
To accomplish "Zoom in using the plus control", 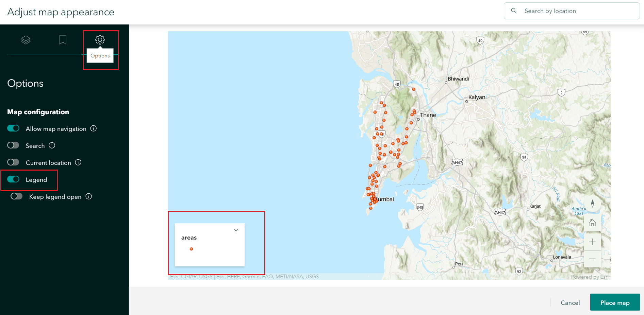I will (x=592, y=242).
